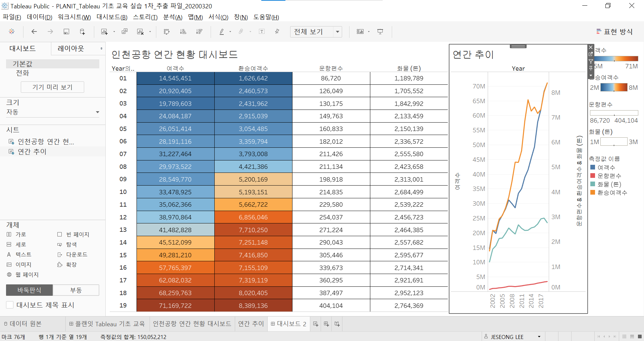Use 연간 추이 as a filter
Viewport: 644px width, 341px height.
click(x=591, y=61)
